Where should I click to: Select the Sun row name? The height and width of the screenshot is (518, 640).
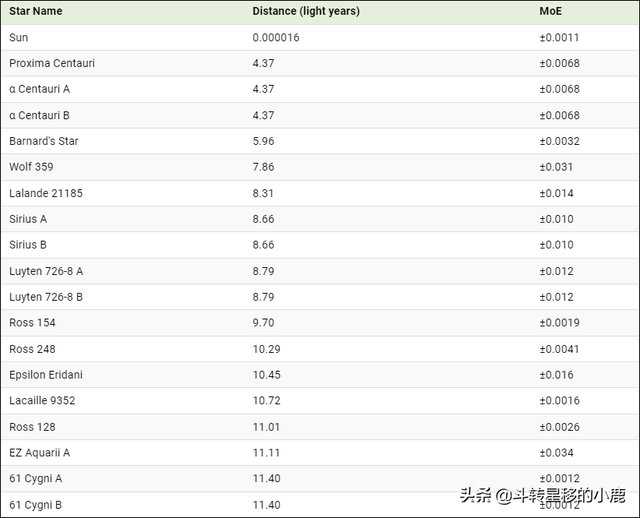click(18, 38)
